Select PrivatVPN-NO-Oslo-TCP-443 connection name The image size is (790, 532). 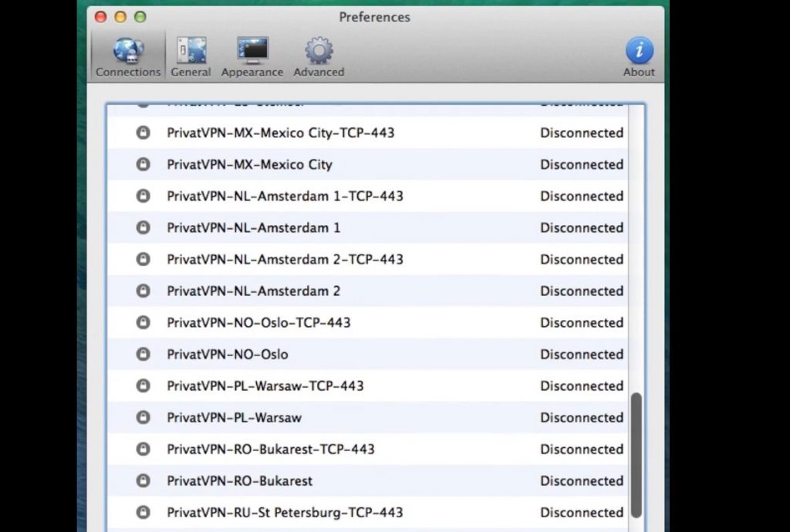pyautogui.click(x=258, y=322)
